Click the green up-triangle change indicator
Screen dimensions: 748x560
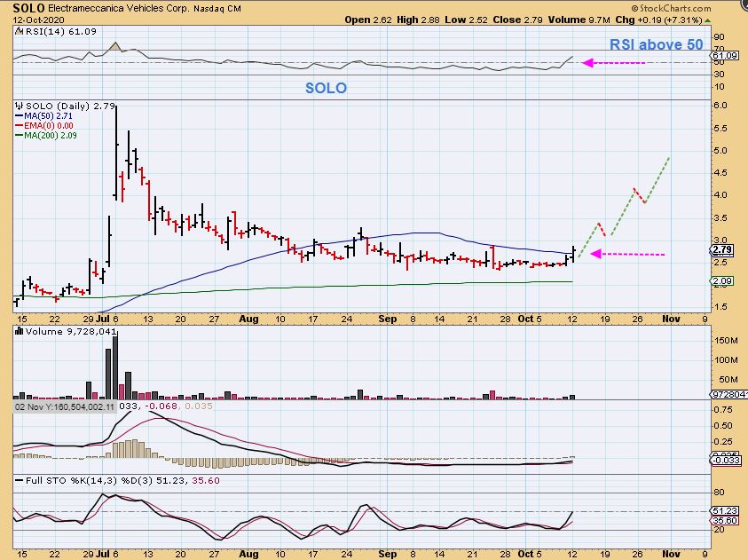click(707, 20)
